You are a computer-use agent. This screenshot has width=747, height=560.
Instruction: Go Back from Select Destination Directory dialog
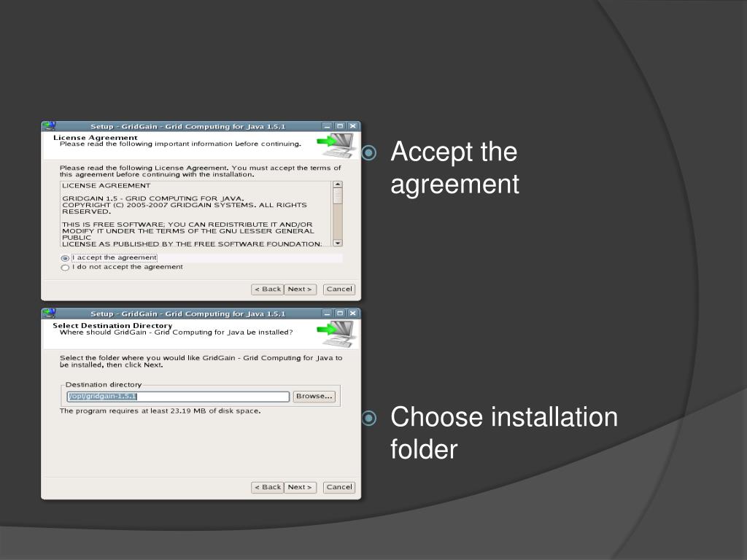pyautogui.click(x=268, y=487)
